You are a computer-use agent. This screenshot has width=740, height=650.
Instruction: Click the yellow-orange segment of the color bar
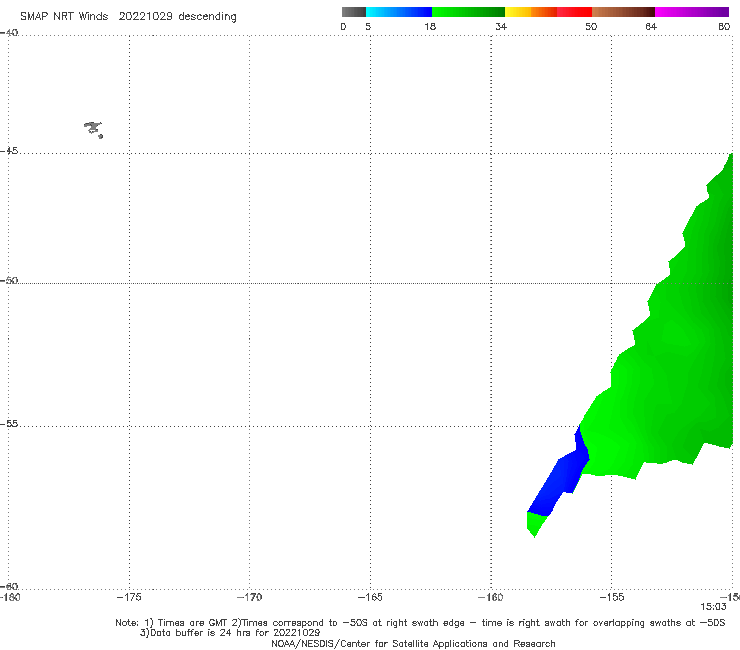click(x=530, y=12)
